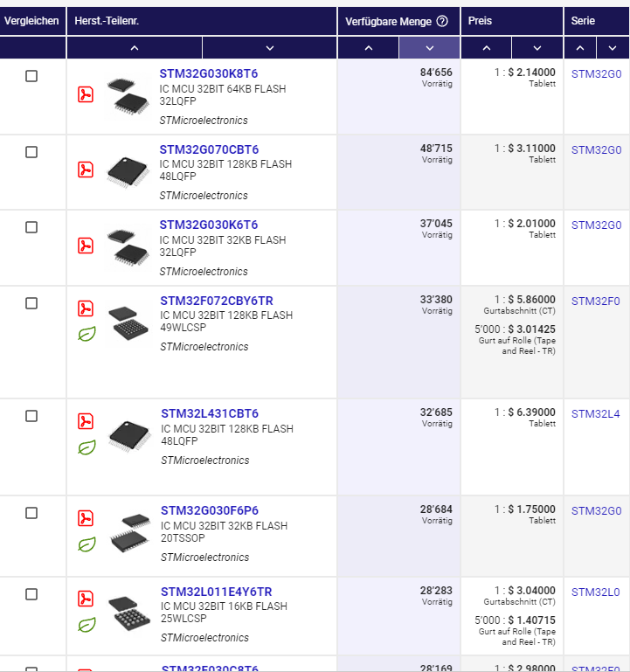Click the Serie column header
This screenshot has width=630, height=672.
(x=597, y=21)
